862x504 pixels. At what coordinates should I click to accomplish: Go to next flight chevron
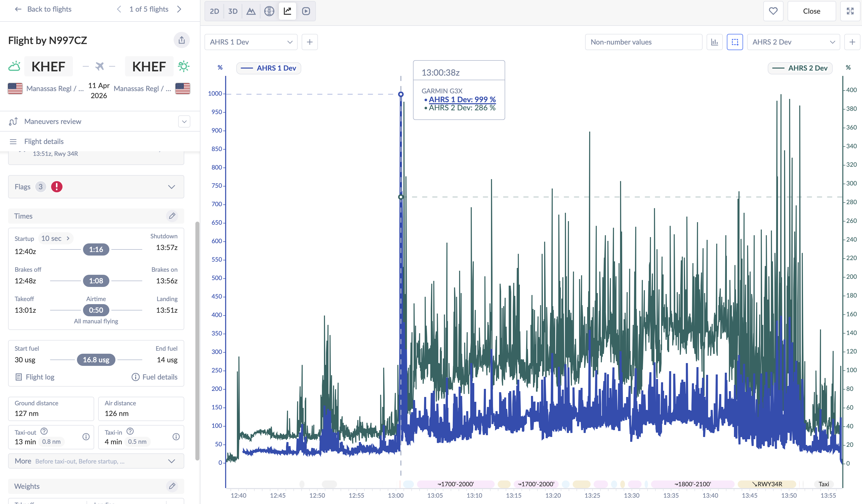pyautogui.click(x=179, y=9)
